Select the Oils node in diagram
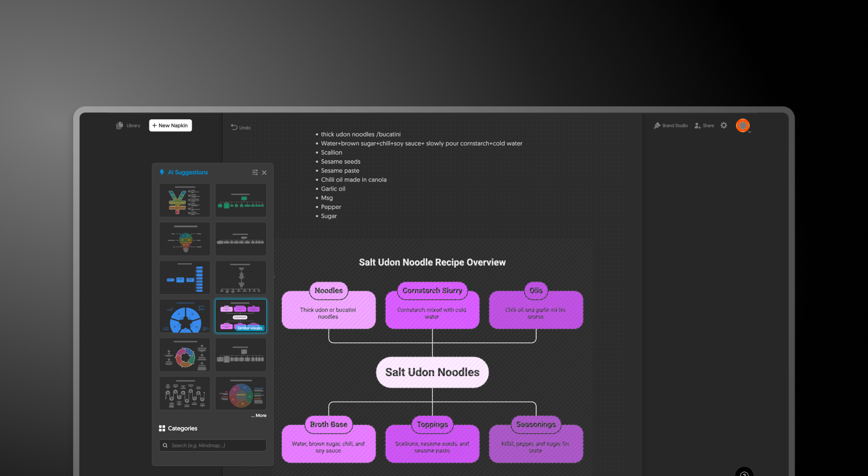The width and height of the screenshot is (868, 476). (x=536, y=306)
